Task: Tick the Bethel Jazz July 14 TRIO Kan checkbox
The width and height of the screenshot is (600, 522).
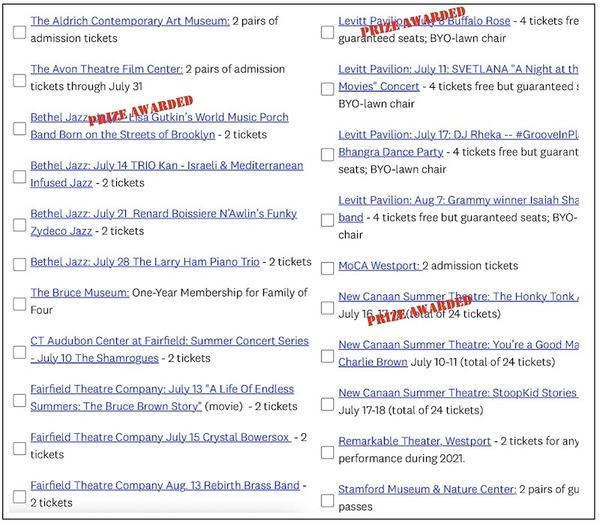Action: [20, 177]
